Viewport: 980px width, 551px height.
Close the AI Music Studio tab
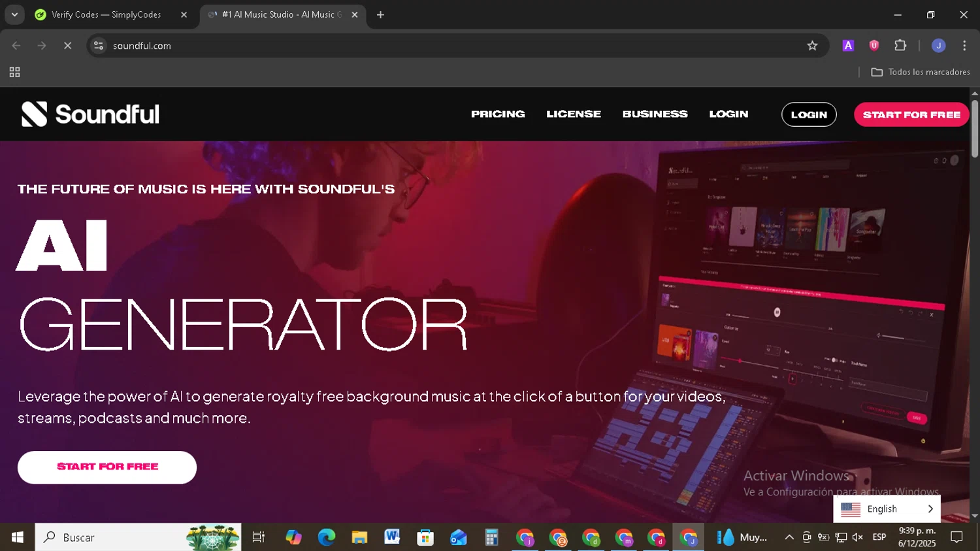[355, 14]
